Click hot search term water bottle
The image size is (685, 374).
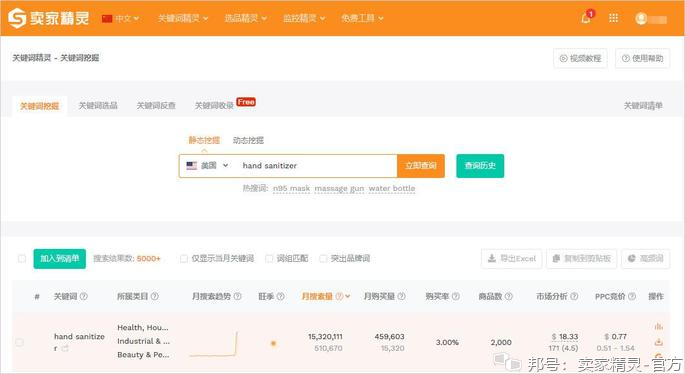point(392,188)
